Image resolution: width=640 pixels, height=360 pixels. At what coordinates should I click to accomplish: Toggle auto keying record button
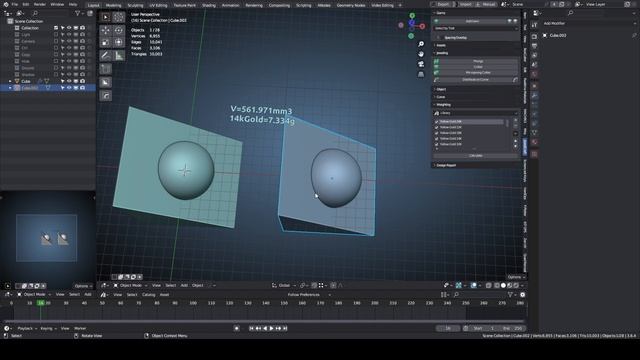pos(237,328)
